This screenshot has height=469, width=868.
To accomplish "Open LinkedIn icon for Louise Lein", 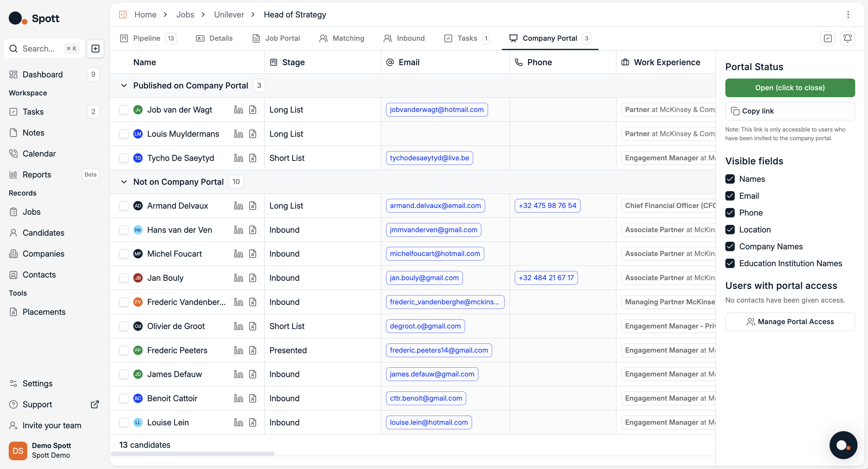I will (x=239, y=422).
